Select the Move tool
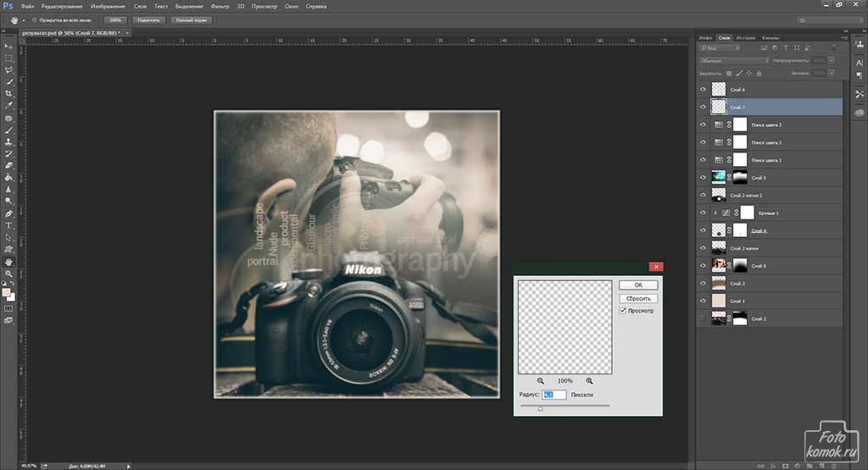The height and width of the screenshot is (470, 868). click(x=8, y=46)
